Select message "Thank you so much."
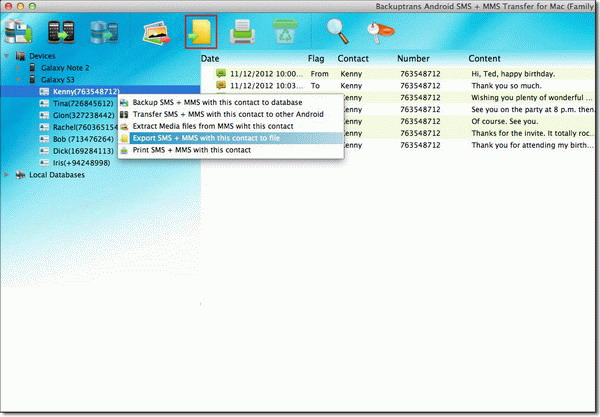Viewport: 600px width, 417px height. coord(506,85)
